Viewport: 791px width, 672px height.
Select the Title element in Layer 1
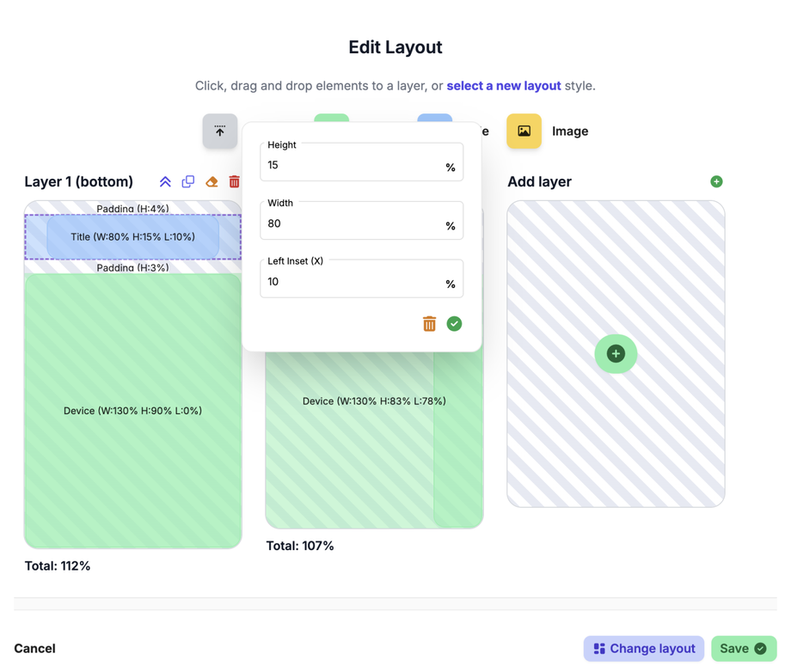tap(132, 237)
